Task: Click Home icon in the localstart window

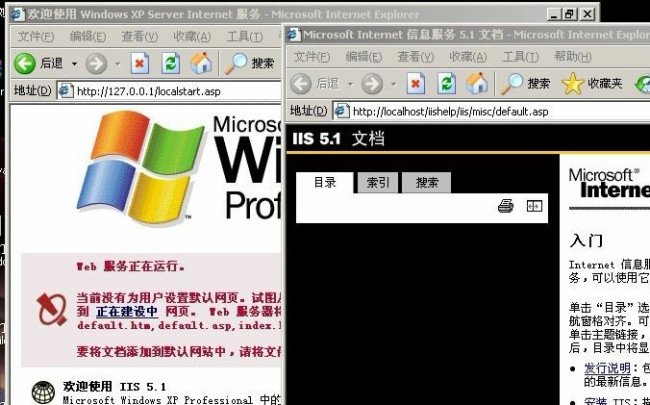Action: coord(202,63)
